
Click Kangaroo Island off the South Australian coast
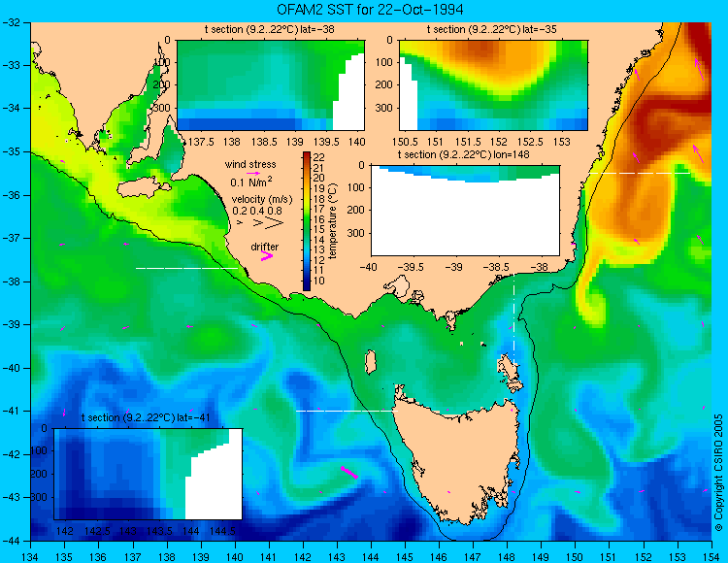point(144,188)
